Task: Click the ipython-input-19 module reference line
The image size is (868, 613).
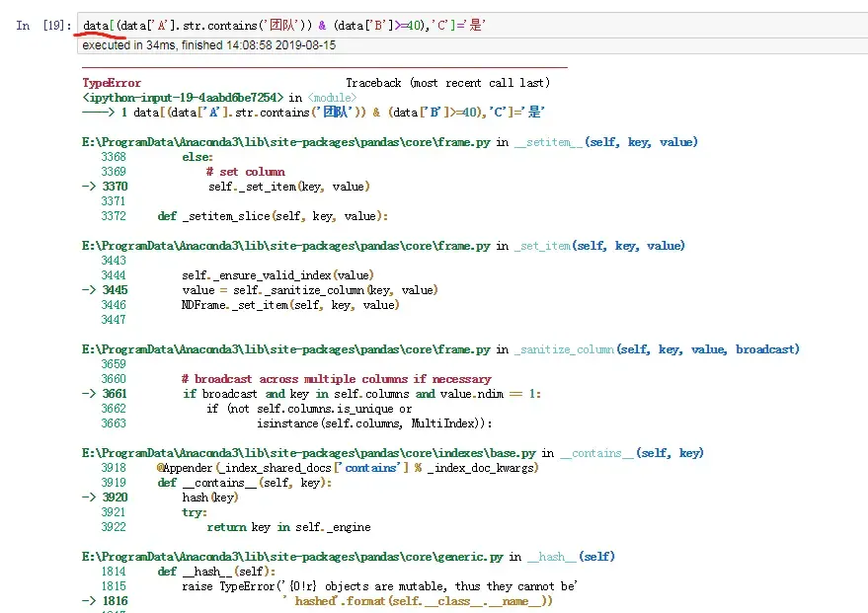Action: coord(219,98)
